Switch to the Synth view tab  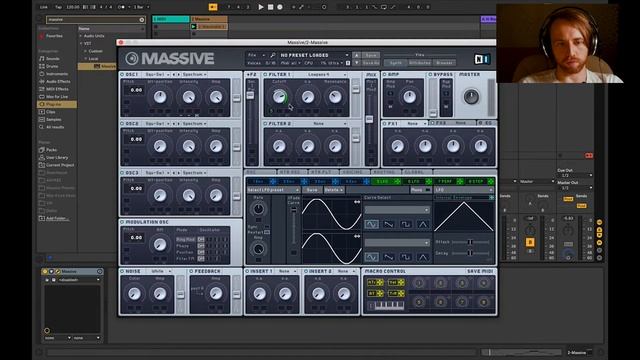(x=395, y=63)
